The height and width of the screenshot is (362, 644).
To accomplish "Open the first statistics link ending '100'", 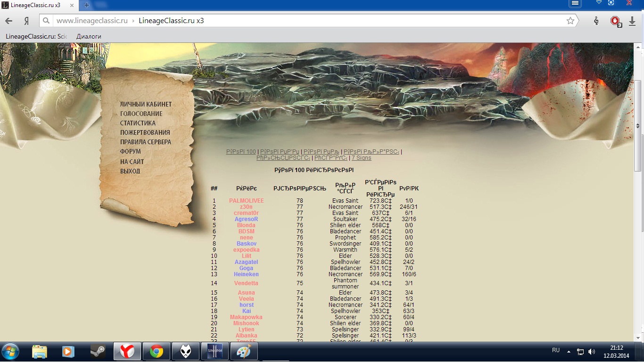I will click(x=241, y=152).
